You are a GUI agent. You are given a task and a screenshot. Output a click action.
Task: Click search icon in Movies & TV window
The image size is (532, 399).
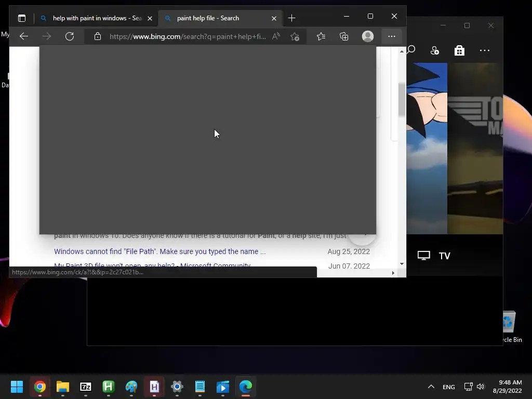[411, 50]
